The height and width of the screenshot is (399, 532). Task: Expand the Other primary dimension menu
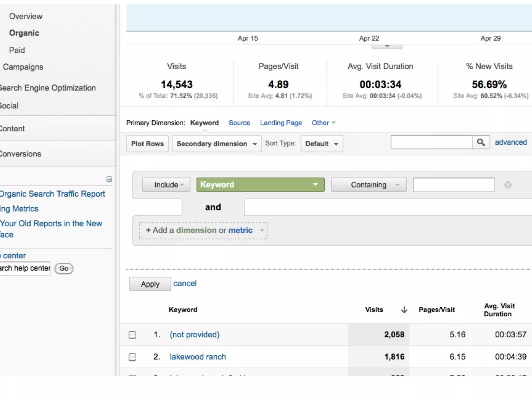[323, 123]
